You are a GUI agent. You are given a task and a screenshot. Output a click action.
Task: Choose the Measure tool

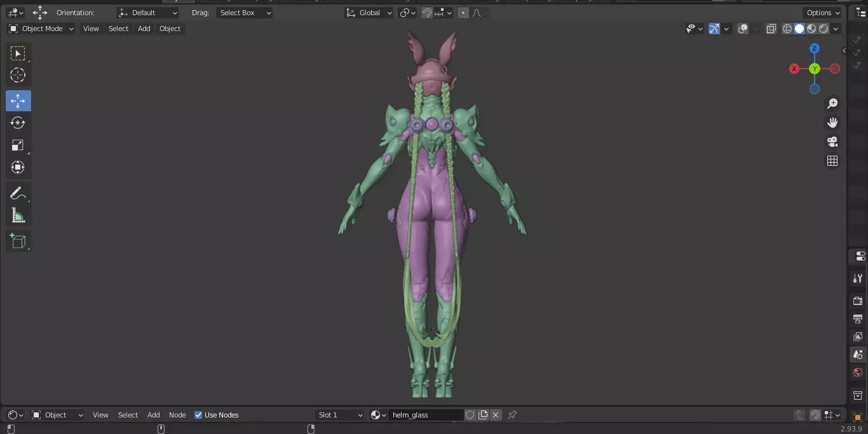(x=18, y=216)
